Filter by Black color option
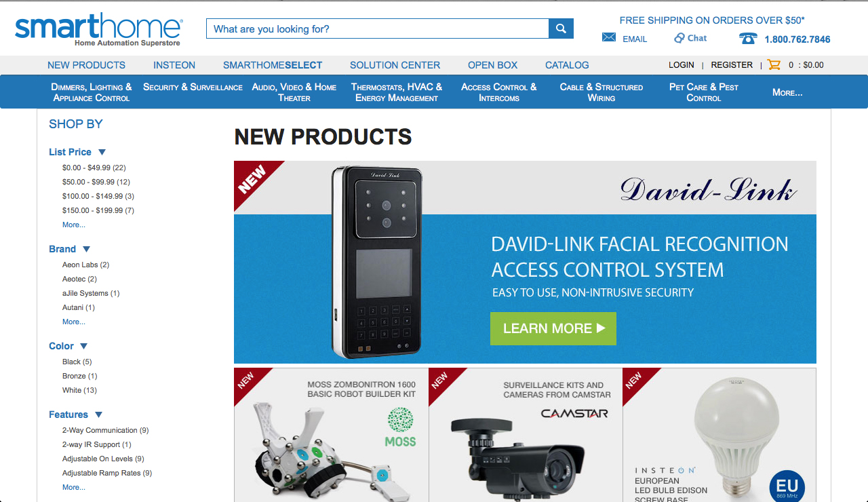 (77, 362)
